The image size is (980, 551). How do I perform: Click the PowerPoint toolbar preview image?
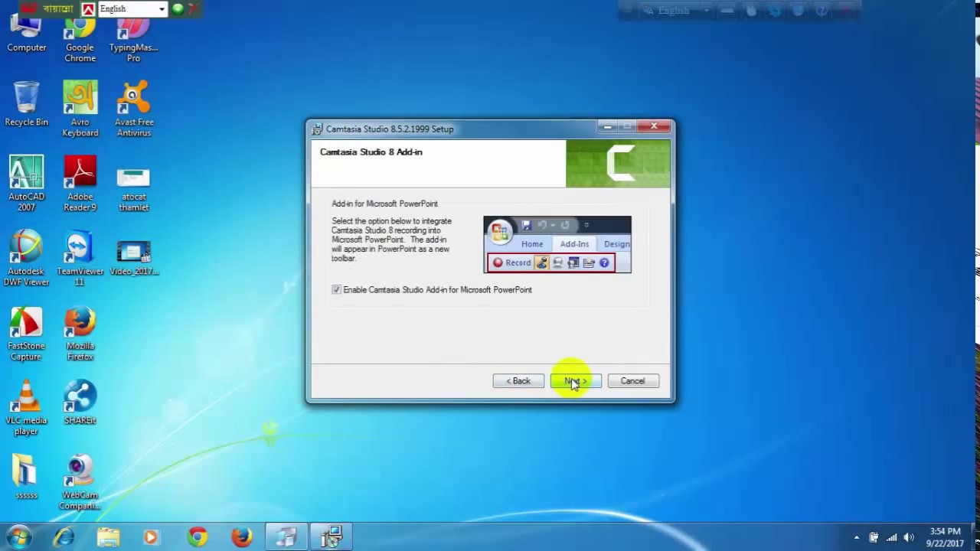click(557, 245)
